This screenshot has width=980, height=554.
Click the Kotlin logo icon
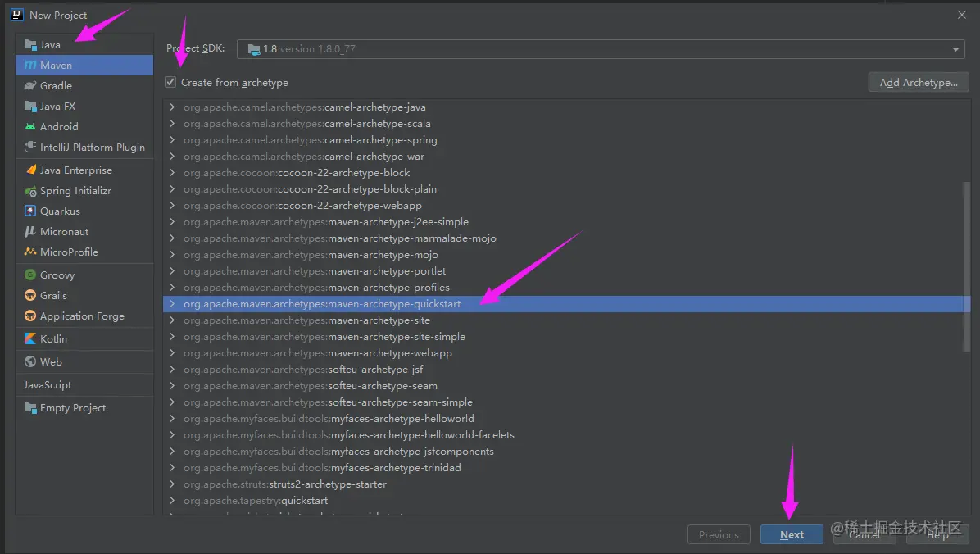tap(30, 338)
